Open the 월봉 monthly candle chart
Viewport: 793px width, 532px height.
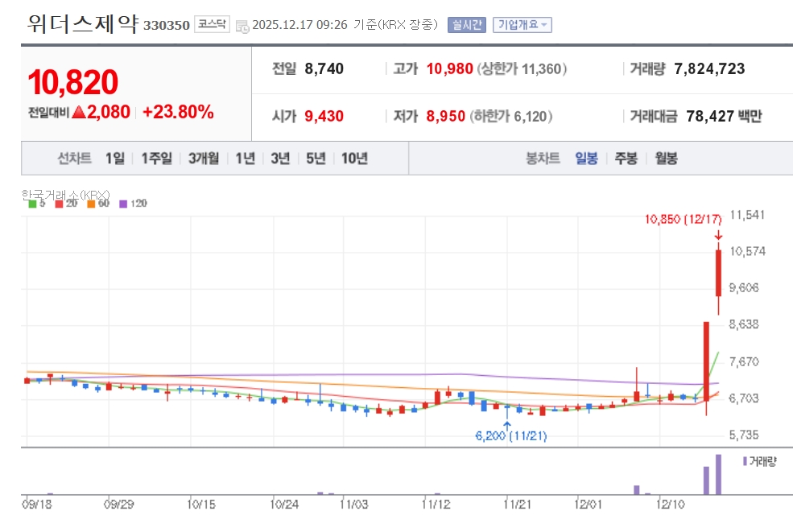point(666,159)
